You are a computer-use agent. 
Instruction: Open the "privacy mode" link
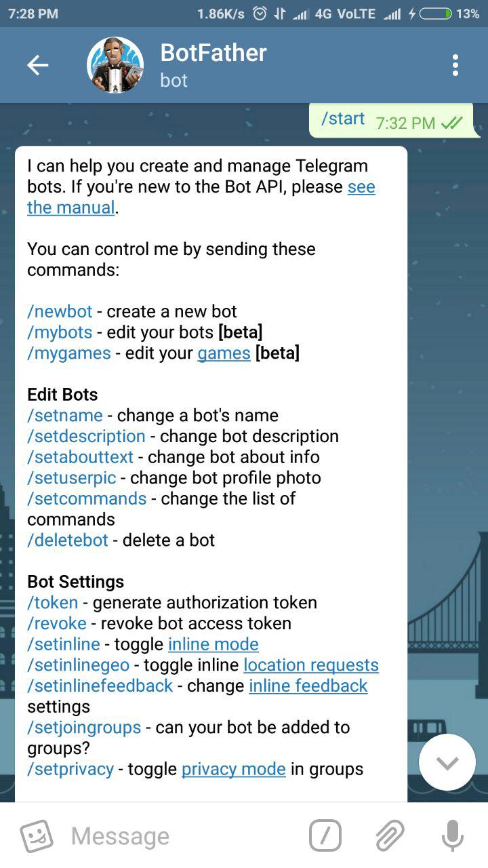tap(234, 769)
